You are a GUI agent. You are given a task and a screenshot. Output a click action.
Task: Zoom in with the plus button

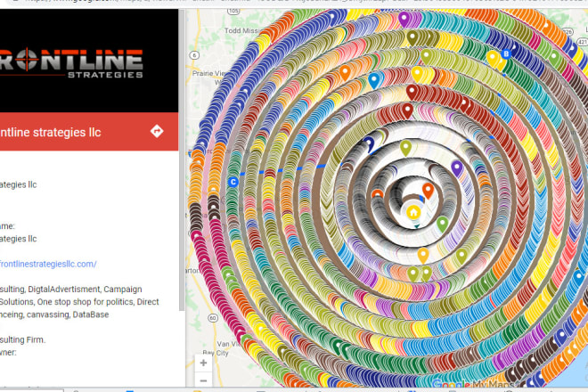(x=203, y=363)
